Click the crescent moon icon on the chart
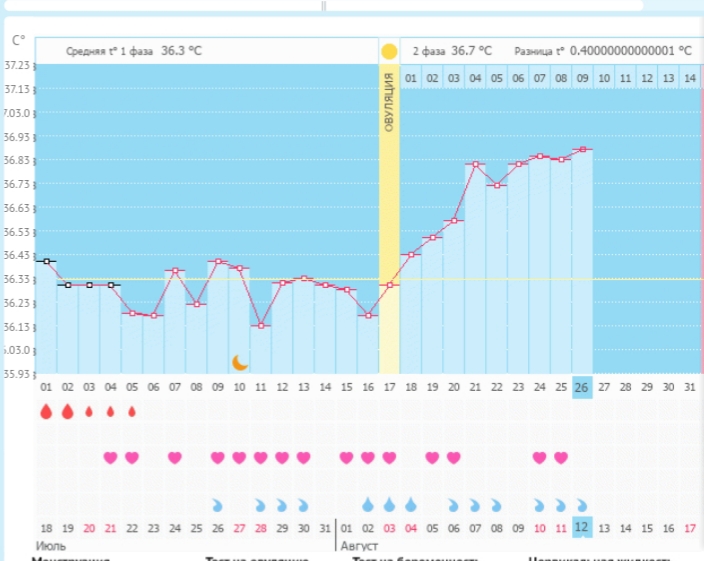The image size is (704, 561). click(x=239, y=362)
